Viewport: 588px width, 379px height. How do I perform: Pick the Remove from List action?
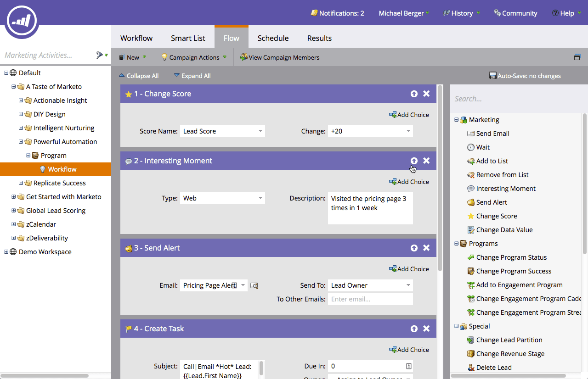coord(503,174)
